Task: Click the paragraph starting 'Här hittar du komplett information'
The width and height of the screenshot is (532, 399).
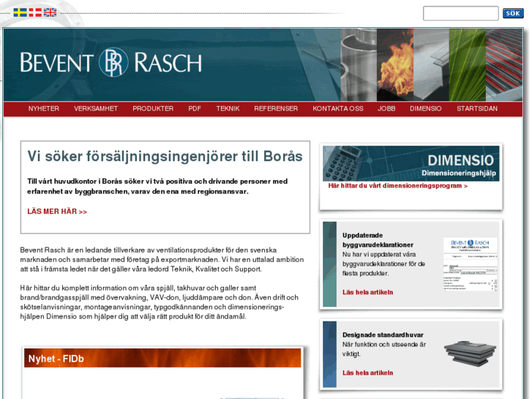Action: (x=159, y=302)
